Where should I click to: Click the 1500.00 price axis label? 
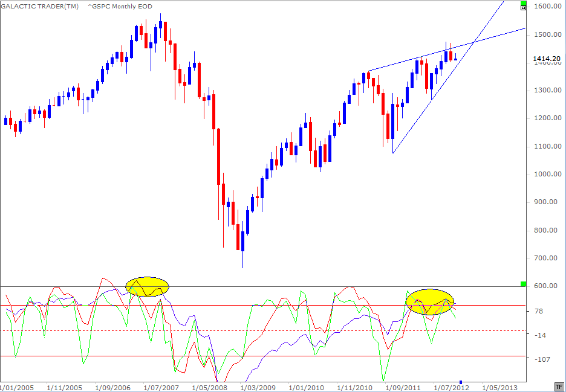(x=548, y=34)
